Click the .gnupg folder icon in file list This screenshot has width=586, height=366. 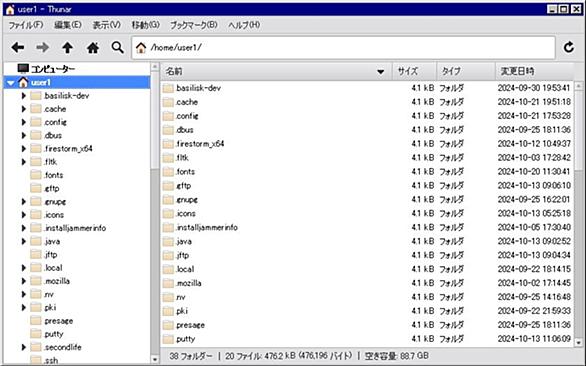168,200
